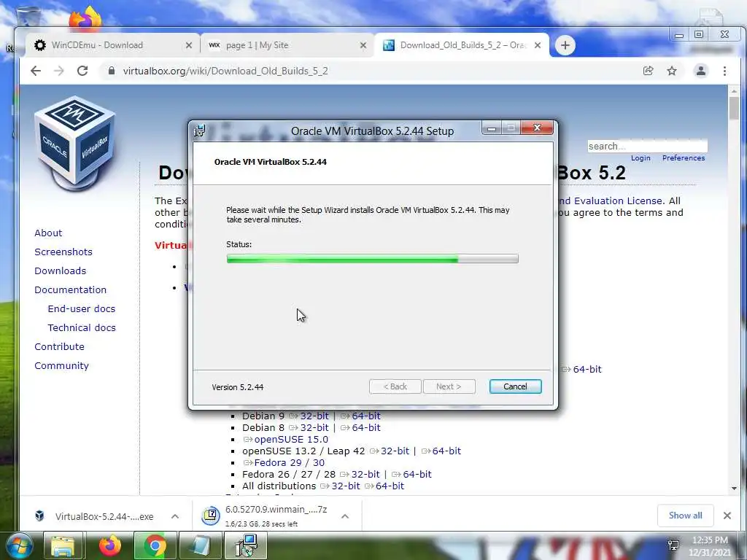747x560 pixels.
Task: Click the VirtualBox-5.2.44 exe download icon
Action: tap(39, 516)
